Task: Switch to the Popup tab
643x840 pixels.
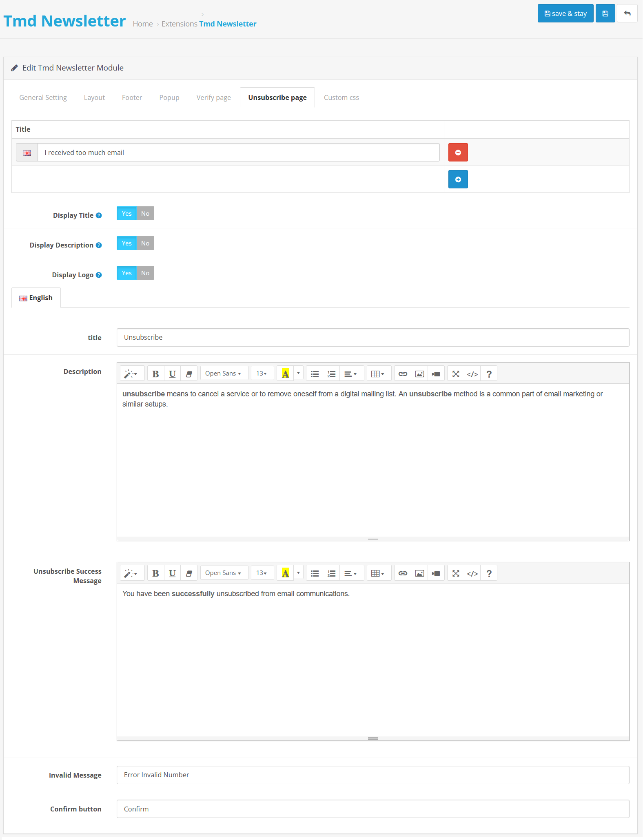Action: (169, 97)
